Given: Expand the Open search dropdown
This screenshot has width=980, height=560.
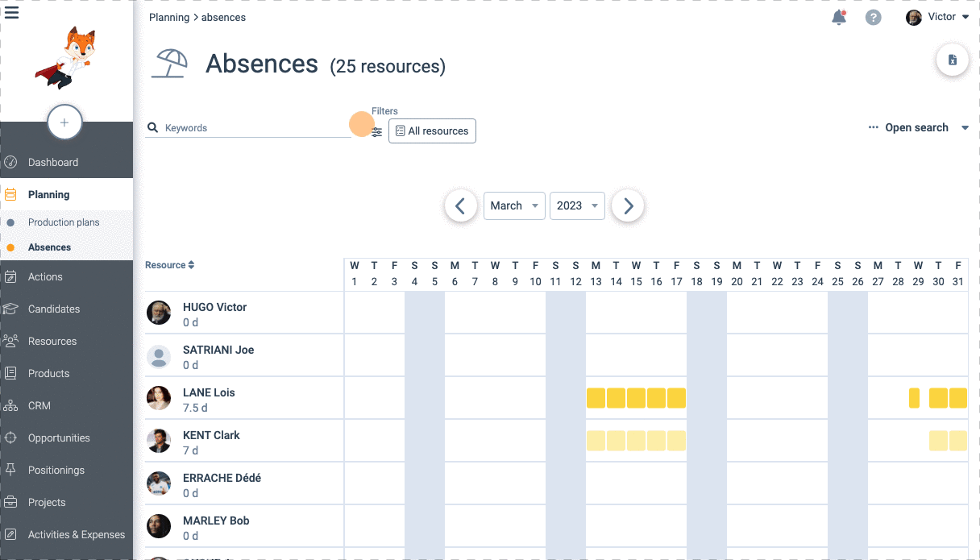Looking at the screenshot, I should [x=919, y=127].
